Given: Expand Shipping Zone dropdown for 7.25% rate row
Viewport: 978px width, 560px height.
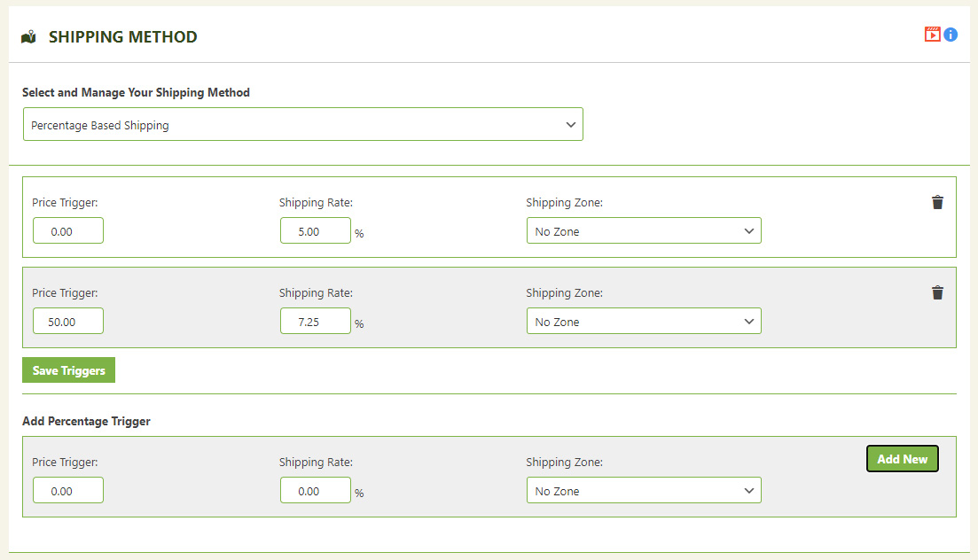Looking at the screenshot, I should (x=643, y=322).
